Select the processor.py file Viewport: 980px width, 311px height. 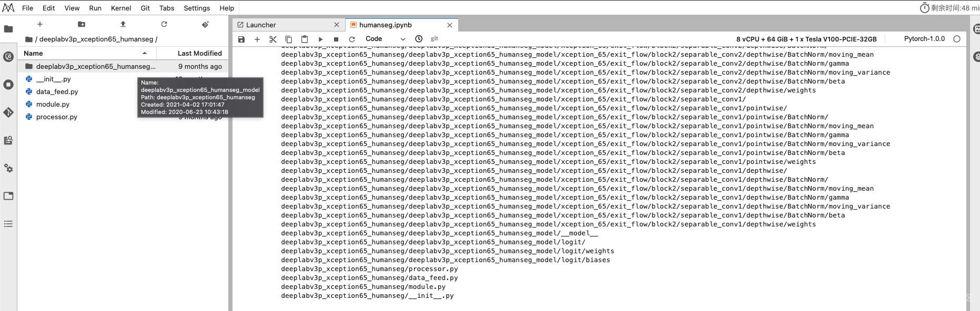[x=56, y=117]
